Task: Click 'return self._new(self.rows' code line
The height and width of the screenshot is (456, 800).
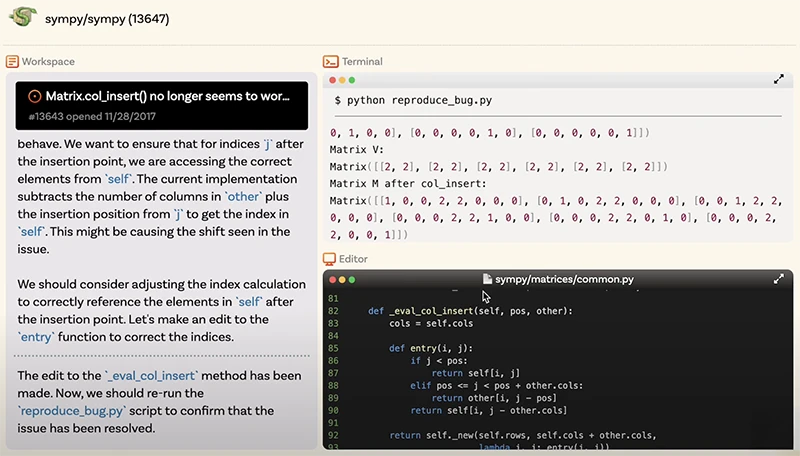Action: click(523, 435)
